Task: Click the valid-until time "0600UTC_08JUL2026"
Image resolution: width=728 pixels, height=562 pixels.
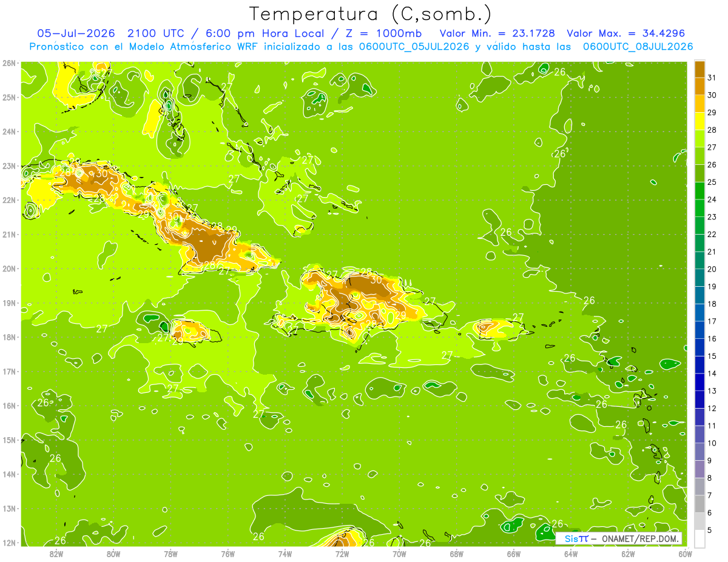Action: [638, 47]
